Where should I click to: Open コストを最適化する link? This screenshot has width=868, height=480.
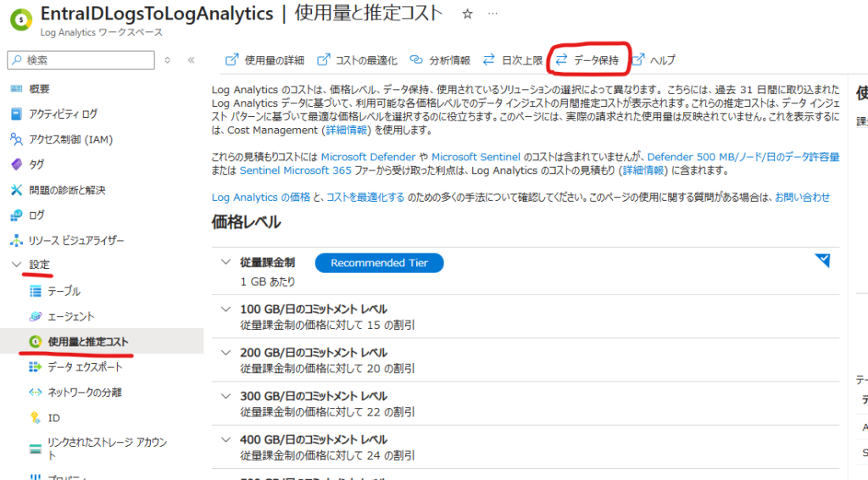click(x=365, y=197)
